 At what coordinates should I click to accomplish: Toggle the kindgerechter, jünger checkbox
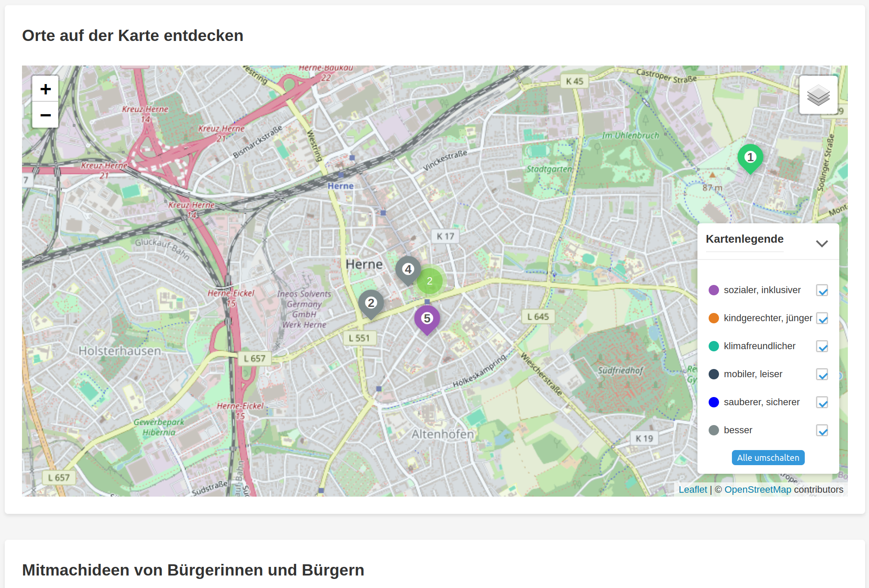(x=822, y=319)
